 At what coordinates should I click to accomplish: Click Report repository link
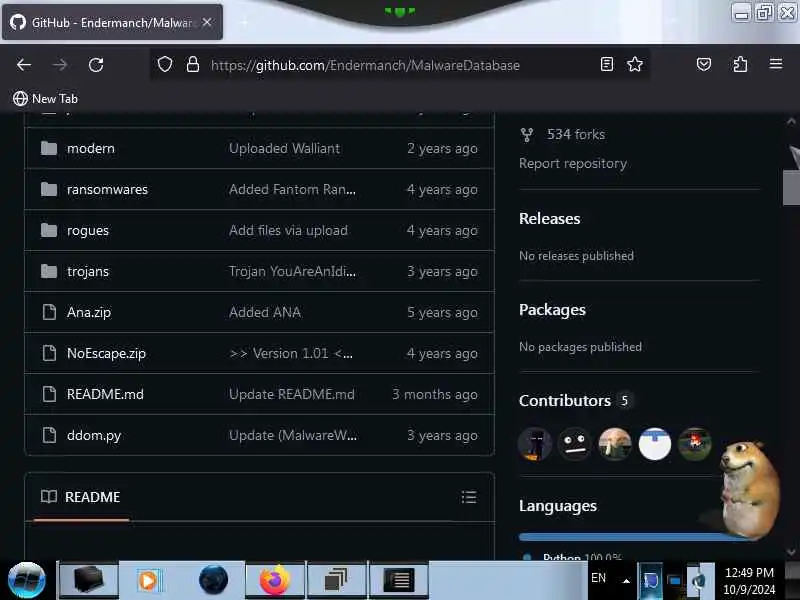[573, 163]
